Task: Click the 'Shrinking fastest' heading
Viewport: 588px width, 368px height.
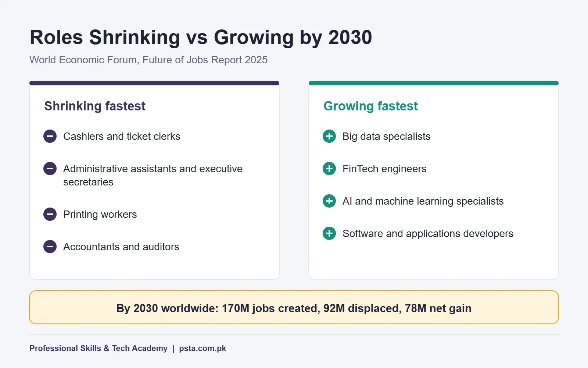Action: point(95,106)
